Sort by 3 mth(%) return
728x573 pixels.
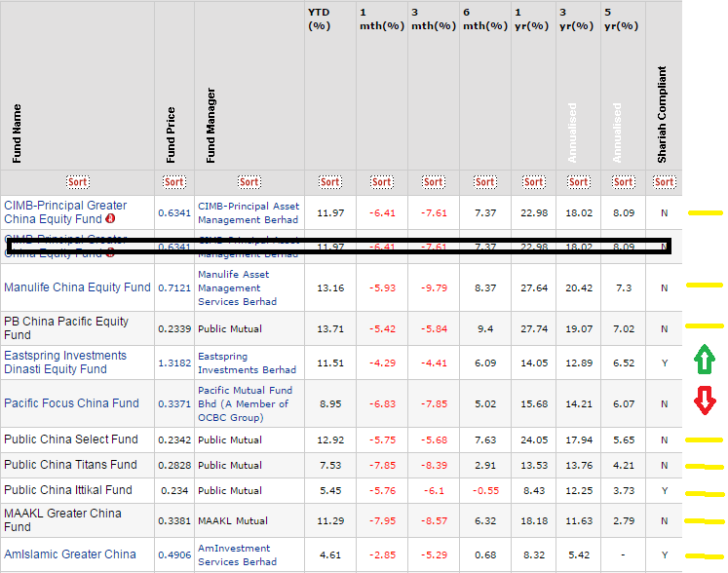coord(433,182)
